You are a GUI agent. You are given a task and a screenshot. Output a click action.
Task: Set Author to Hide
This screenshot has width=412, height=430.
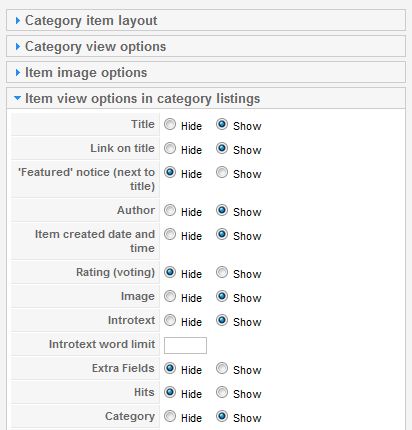(170, 210)
